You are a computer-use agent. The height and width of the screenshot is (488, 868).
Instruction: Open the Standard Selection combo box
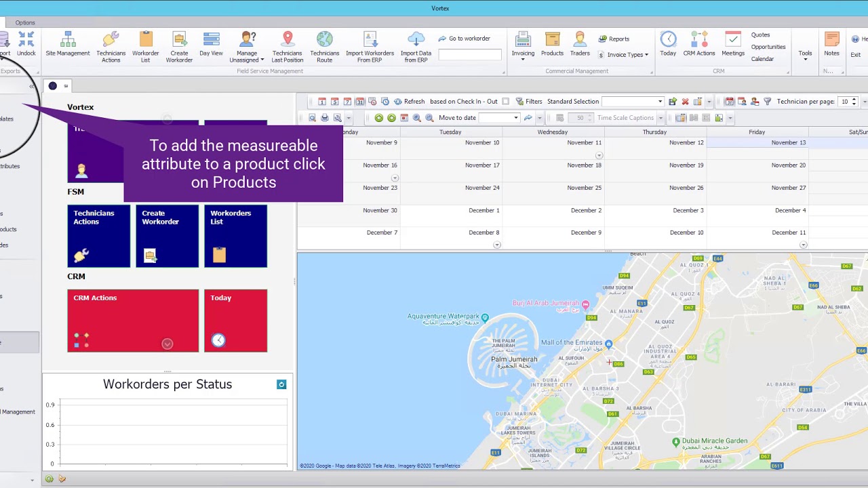[x=633, y=102]
